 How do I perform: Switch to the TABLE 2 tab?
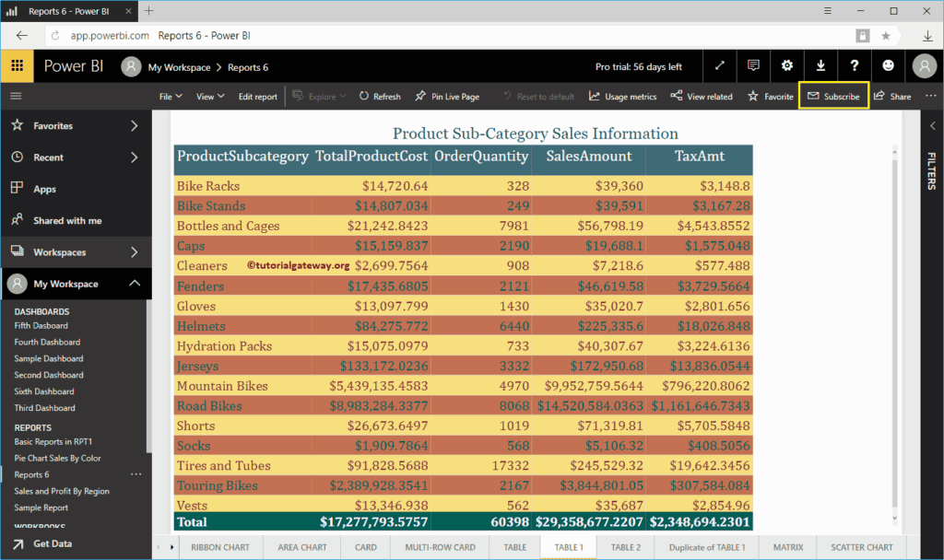pos(625,547)
